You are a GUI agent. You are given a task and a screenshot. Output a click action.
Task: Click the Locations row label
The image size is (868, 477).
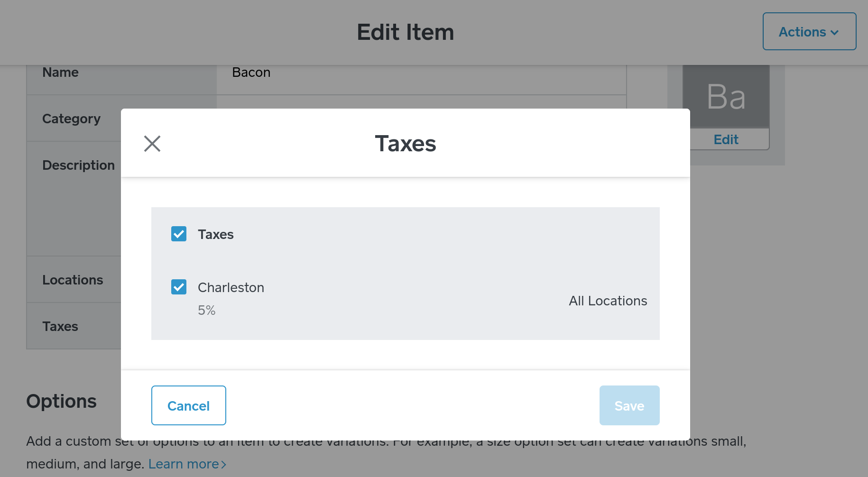pos(73,280)
